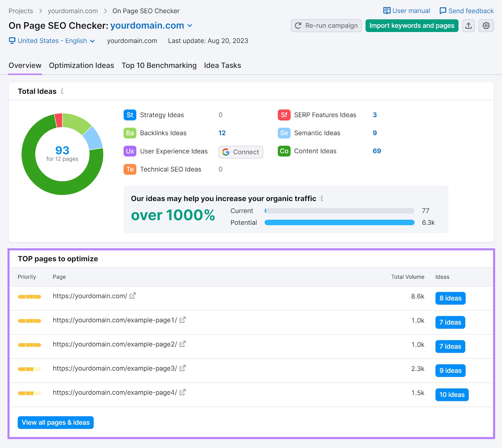The image size is (502, 448).
Task: Click https://yourdomain.com/example-page3/ URL text
Action: click(x=115, y=368)
